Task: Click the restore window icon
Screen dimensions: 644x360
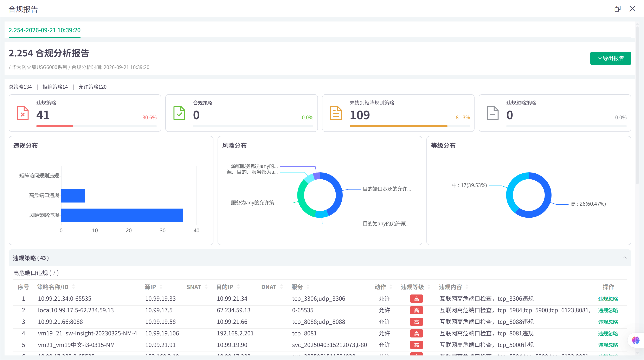Action: pos(617,9)
